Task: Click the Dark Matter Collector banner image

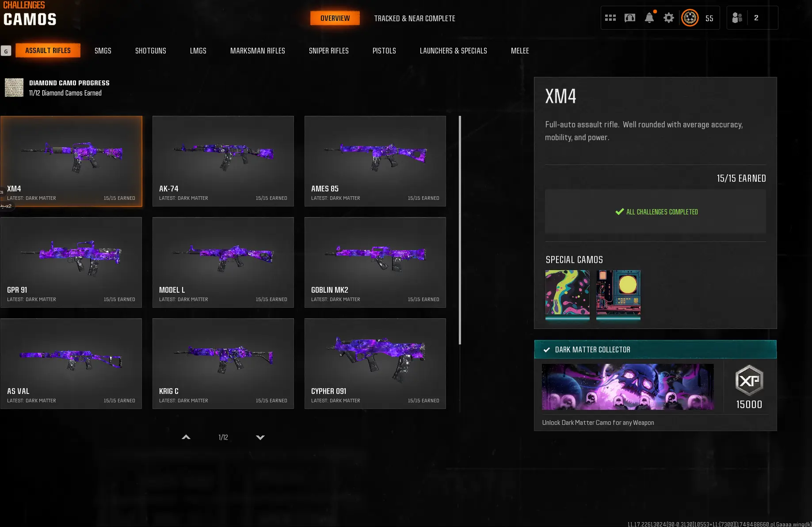Action: 628,387
